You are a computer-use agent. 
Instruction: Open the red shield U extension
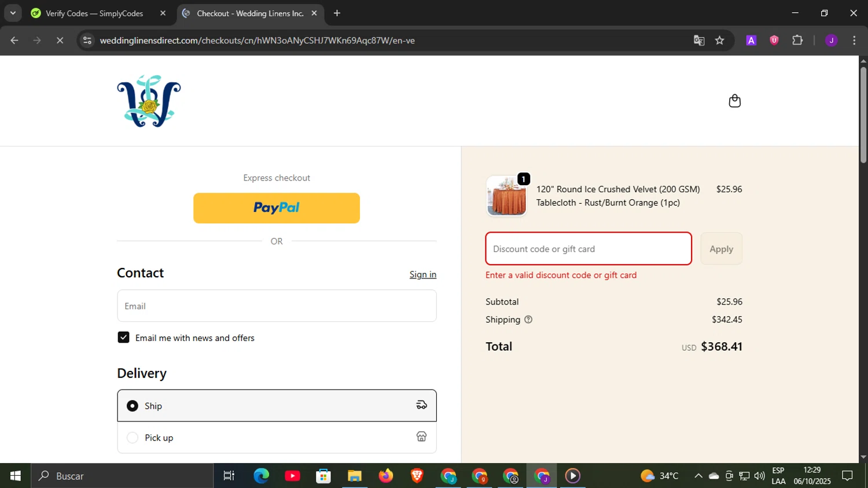(774, 41)
